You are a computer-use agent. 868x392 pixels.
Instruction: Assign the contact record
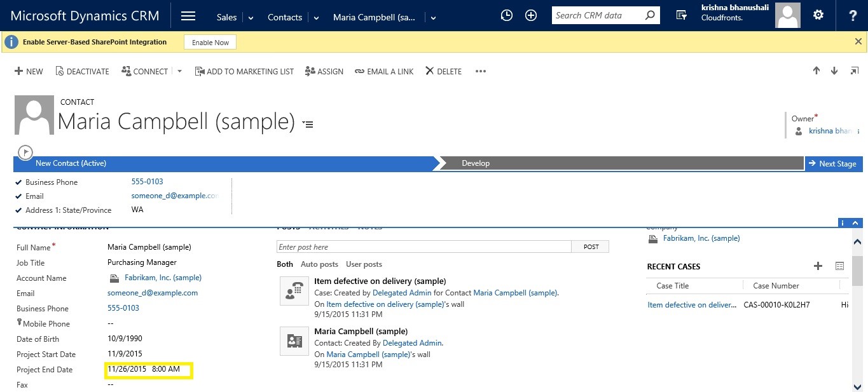point(324,71)
